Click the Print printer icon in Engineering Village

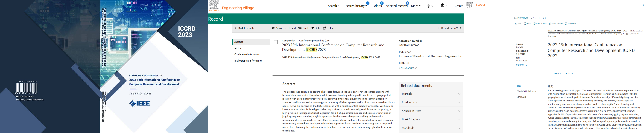[300, 28]
